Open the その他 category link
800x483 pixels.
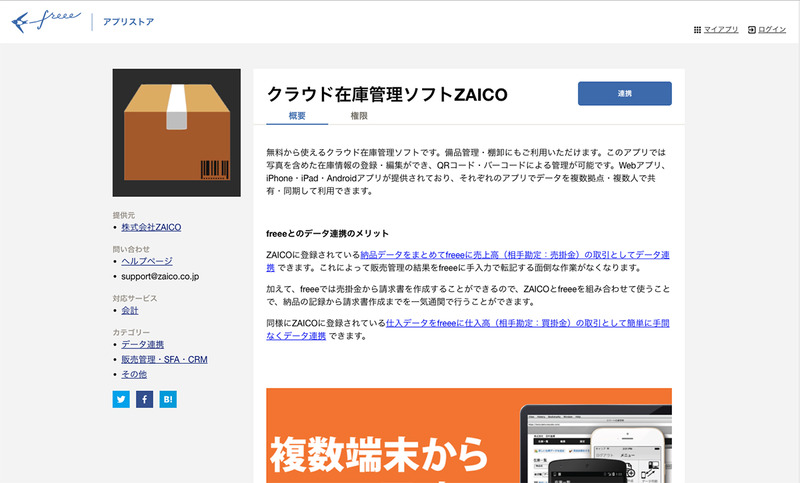point(134,374)
